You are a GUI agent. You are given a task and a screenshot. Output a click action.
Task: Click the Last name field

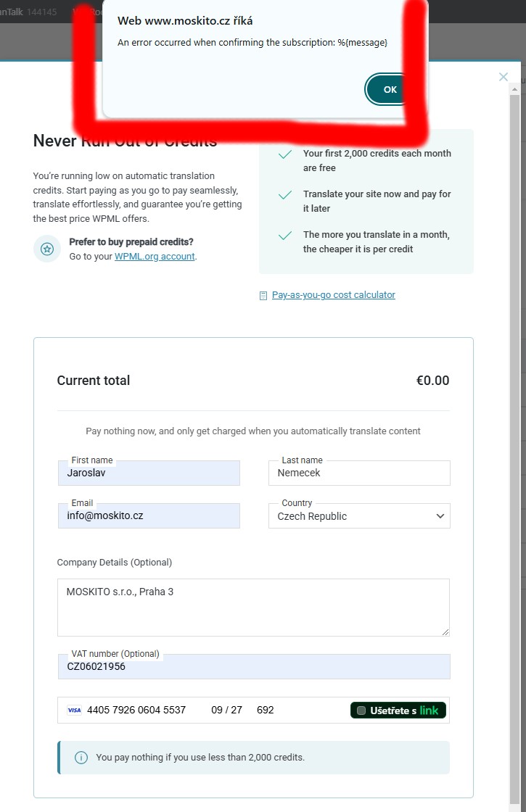click(x=359, y=473)
